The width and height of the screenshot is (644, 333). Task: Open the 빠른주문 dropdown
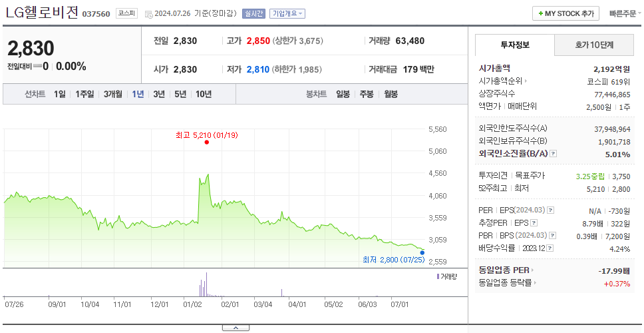coord(625,13)
